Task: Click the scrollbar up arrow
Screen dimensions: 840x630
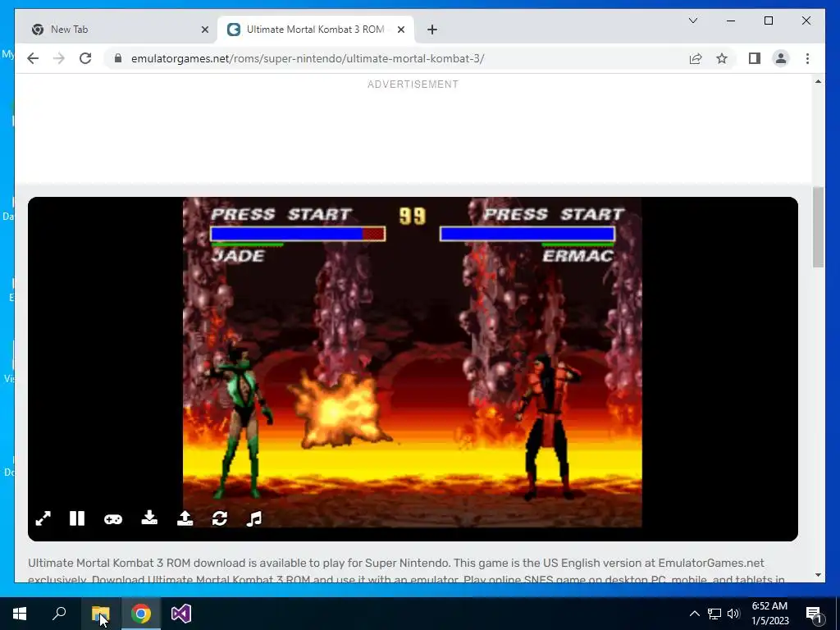Action: [x=818, y=81]
